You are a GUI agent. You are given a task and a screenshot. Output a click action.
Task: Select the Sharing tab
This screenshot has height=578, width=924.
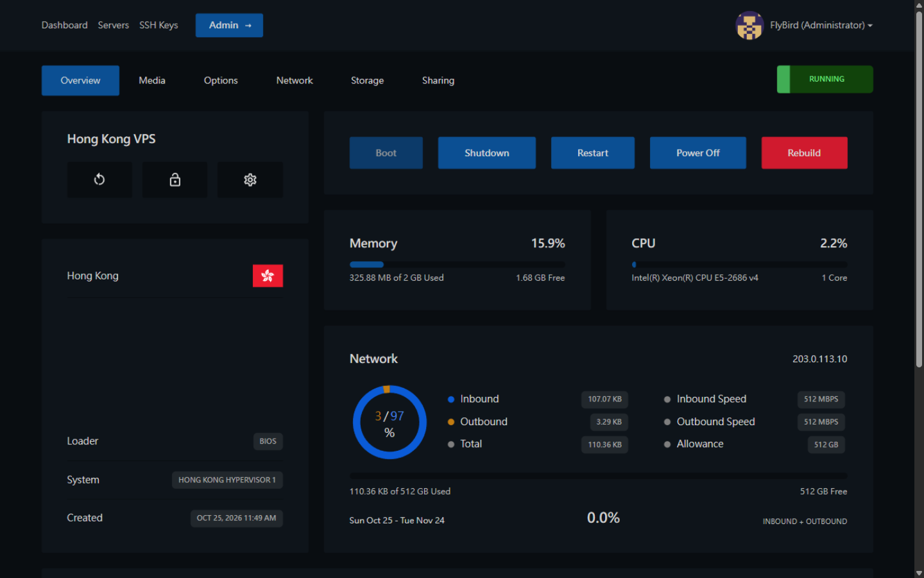coord(438,80)
